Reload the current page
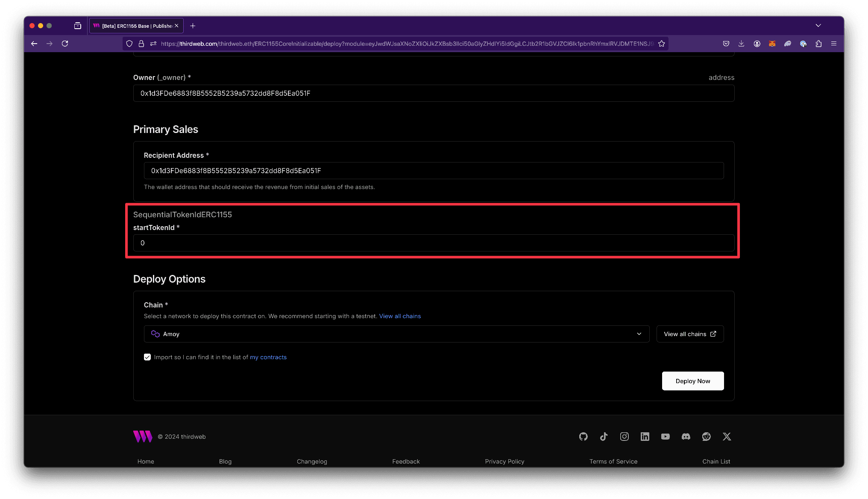868x499 pixels. [x=65, y=43]
